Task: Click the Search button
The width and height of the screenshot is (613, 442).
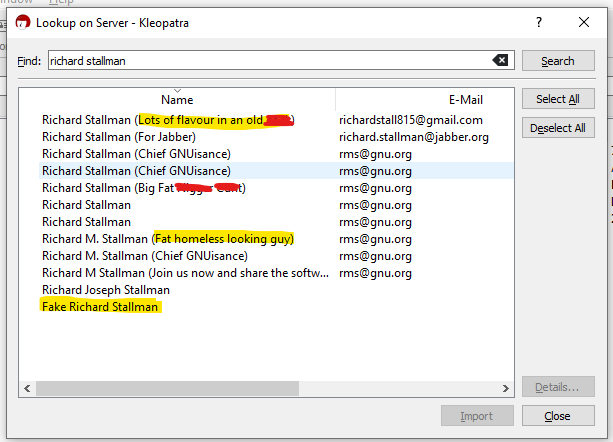Action: click(558, 61)
